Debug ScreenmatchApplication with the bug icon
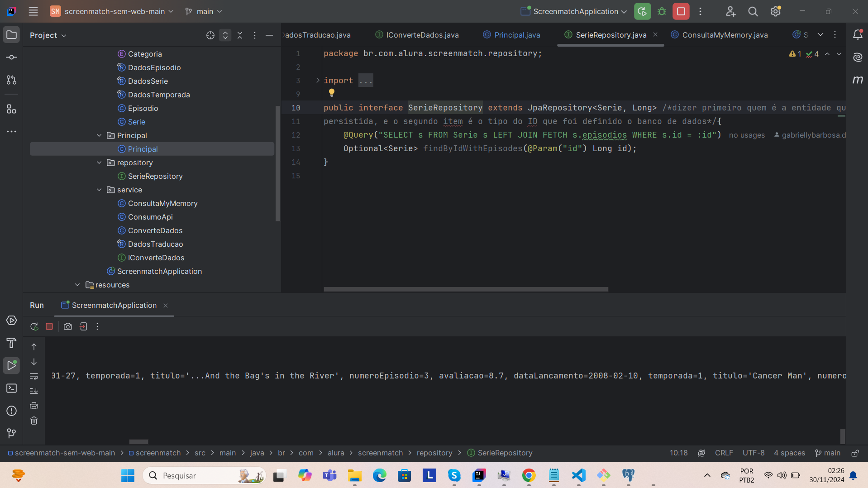The height and width of the screenshot is (488, 868). coord(662,11)
